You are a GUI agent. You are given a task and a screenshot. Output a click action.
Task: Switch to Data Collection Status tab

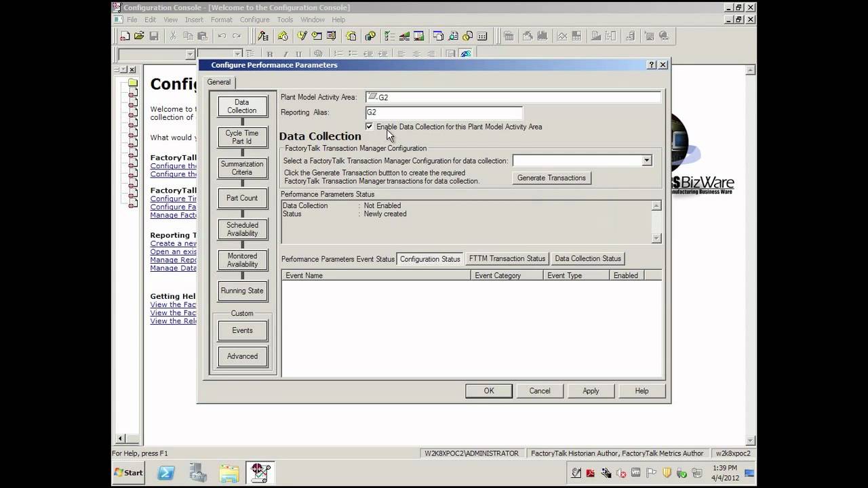[588, 259]
